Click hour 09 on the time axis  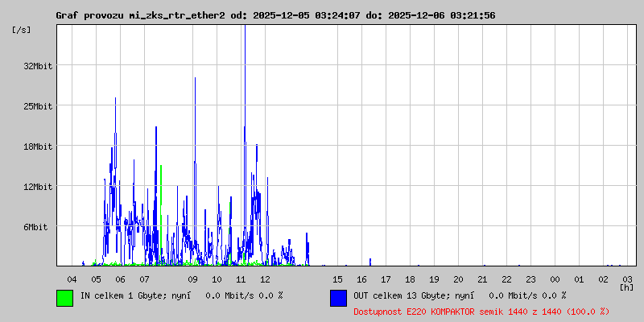click(192, 279)
